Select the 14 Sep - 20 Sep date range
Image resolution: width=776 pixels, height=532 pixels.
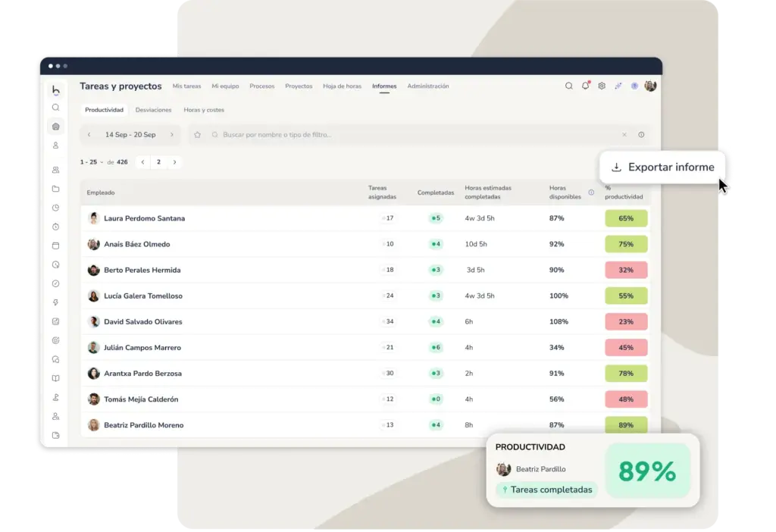(130, 135)
